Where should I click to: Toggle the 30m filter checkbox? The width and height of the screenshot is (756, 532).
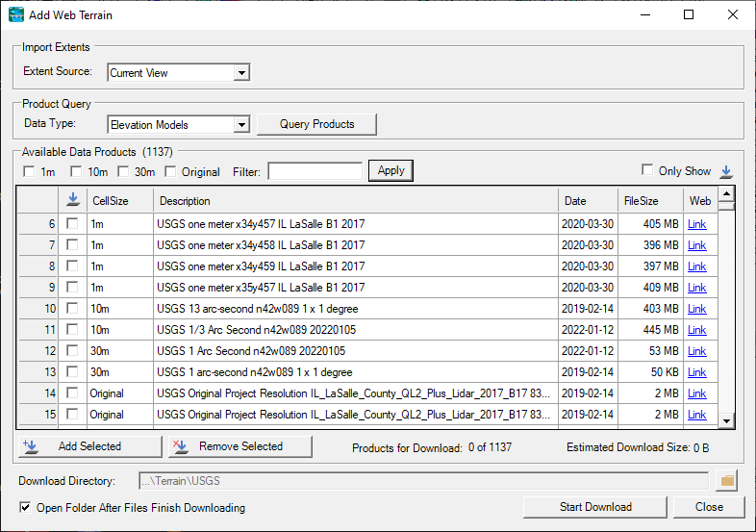123,172
